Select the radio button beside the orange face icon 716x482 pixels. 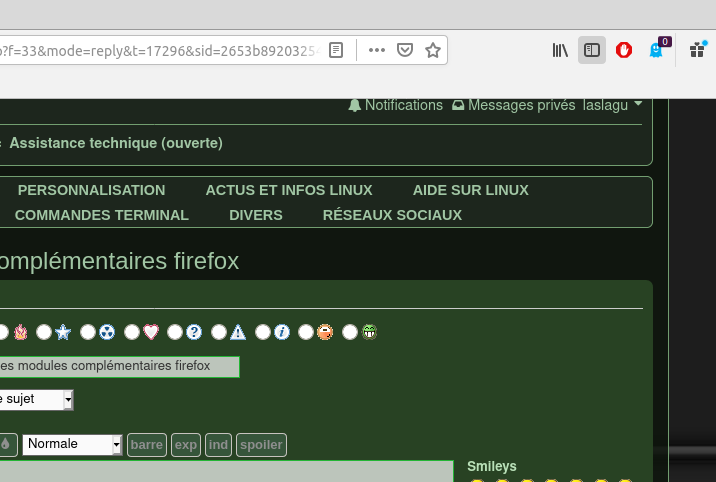pos(305,332)
